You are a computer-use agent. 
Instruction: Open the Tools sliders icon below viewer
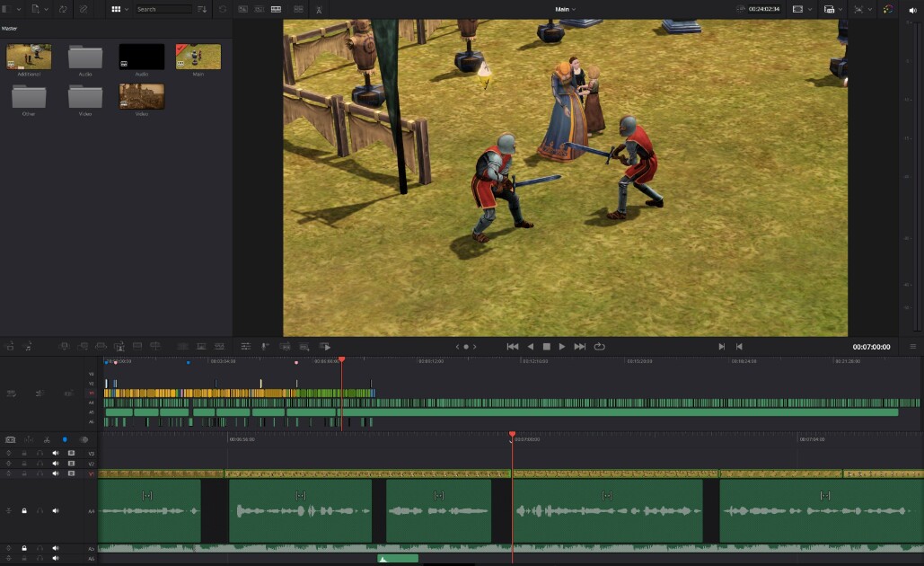(x=246, y=346)
